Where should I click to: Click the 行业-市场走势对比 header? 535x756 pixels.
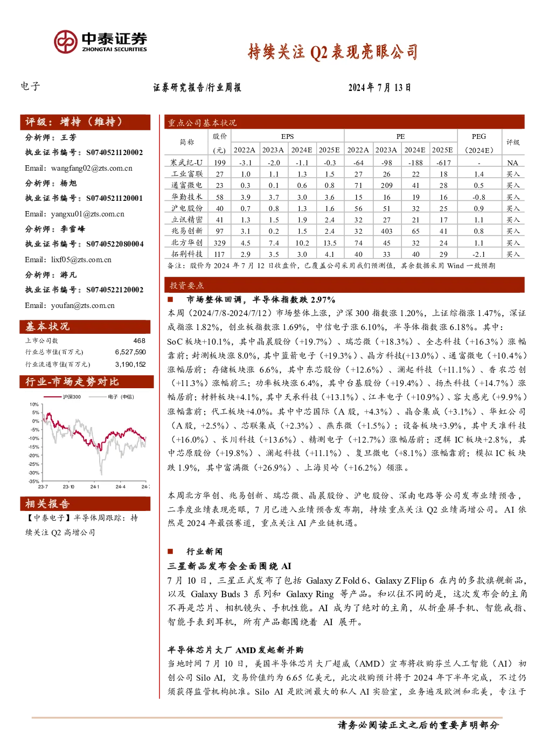[87, 382]
